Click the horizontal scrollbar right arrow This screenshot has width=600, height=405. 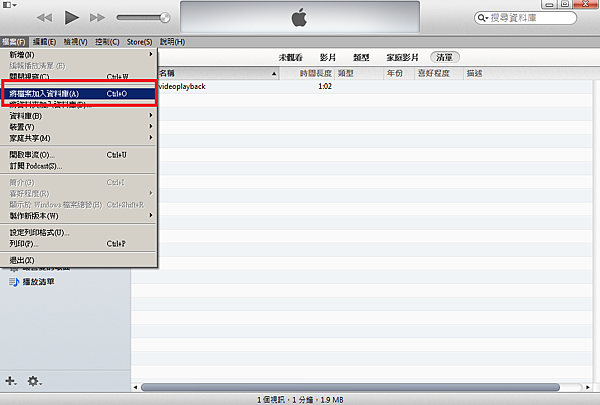click(588, 387)
